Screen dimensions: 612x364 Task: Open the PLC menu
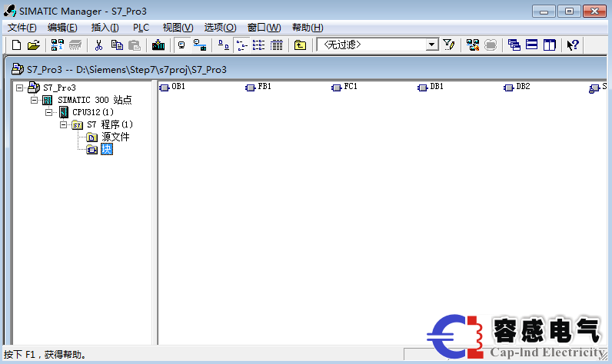pyautogui.click(x=141, y=28)
